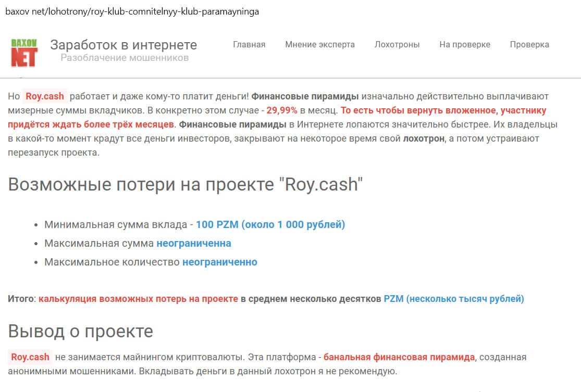This screenshot has width=581, height=392.
Task: Click the red 29,99% figure
Action: pyautogui.click(x=281, y=110)
